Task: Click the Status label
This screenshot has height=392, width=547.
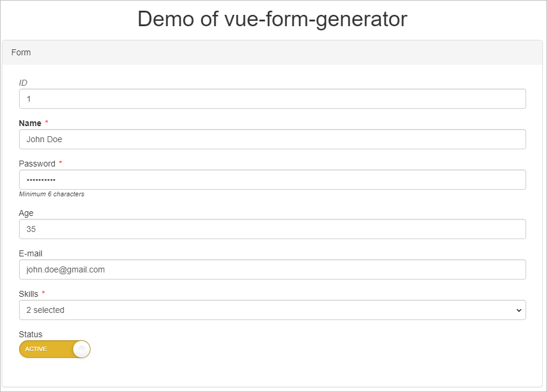Action: pyautogui.click(x=30, y=334)
